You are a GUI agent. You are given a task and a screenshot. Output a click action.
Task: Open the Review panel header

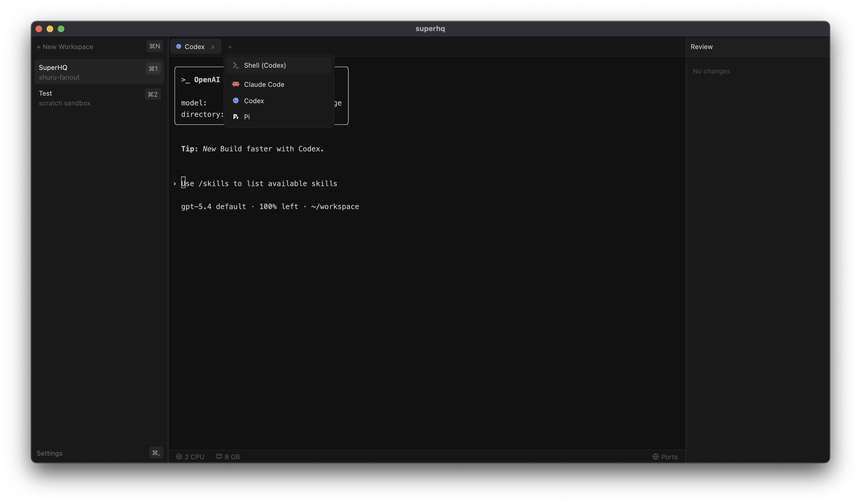tap(702, 47)
